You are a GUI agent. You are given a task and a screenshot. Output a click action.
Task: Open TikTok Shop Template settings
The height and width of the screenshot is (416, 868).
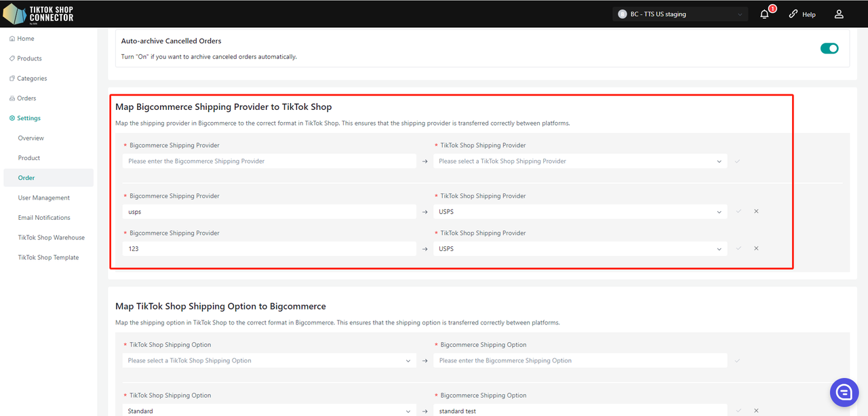tap(48, 257)
